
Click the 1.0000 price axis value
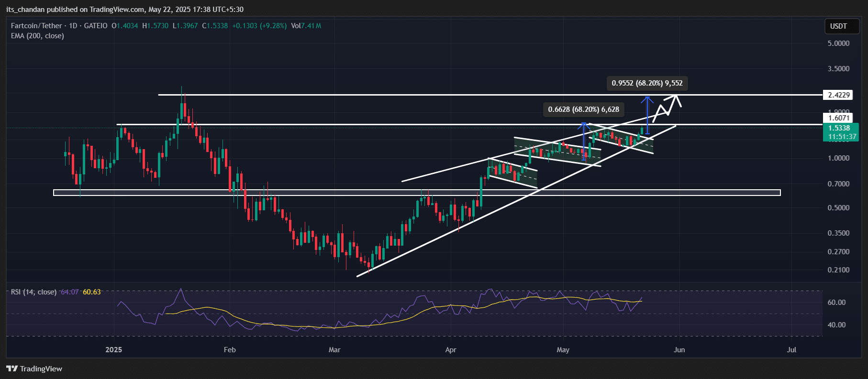pyautogui.click(x=838, y=158)
